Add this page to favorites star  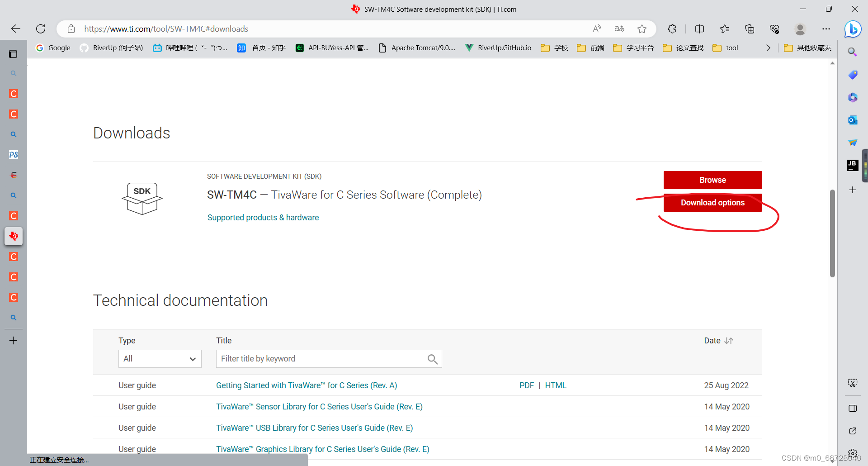pos(642,29)
